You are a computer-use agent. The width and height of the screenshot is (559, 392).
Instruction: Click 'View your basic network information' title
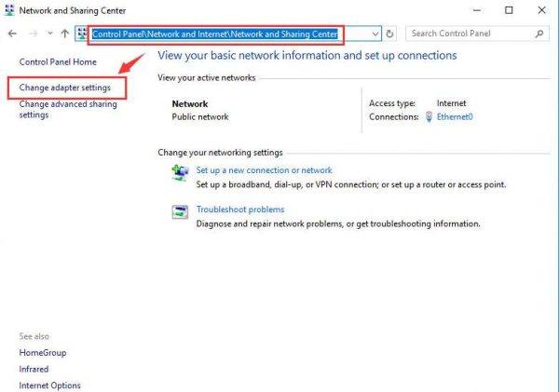[x=307, y=56]
